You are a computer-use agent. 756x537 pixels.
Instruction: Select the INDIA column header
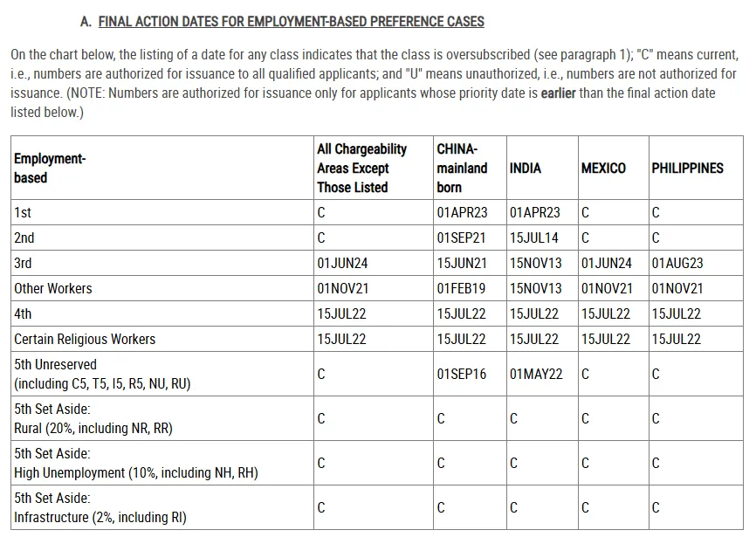[525, 169]
